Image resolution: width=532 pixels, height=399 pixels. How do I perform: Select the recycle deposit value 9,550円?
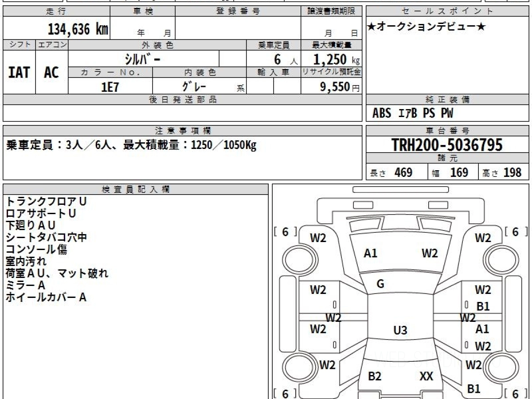(x=340, y=87)
